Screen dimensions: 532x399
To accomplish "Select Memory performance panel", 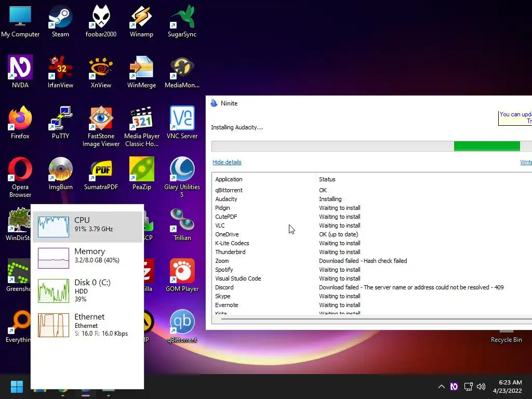I will [x=87, y=258].
